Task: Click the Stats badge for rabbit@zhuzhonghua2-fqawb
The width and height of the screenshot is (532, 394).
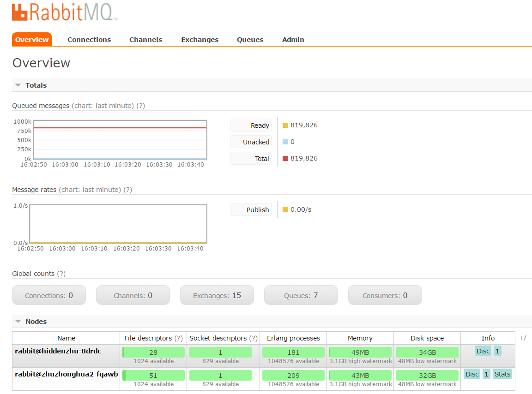Action: (x=502, y=374)
